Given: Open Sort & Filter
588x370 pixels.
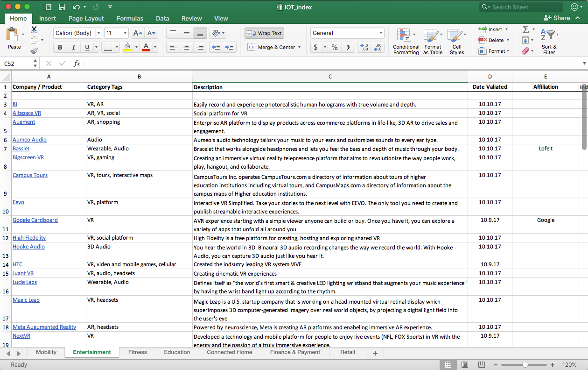Looking at the screenshot, I should click(549, 42).
